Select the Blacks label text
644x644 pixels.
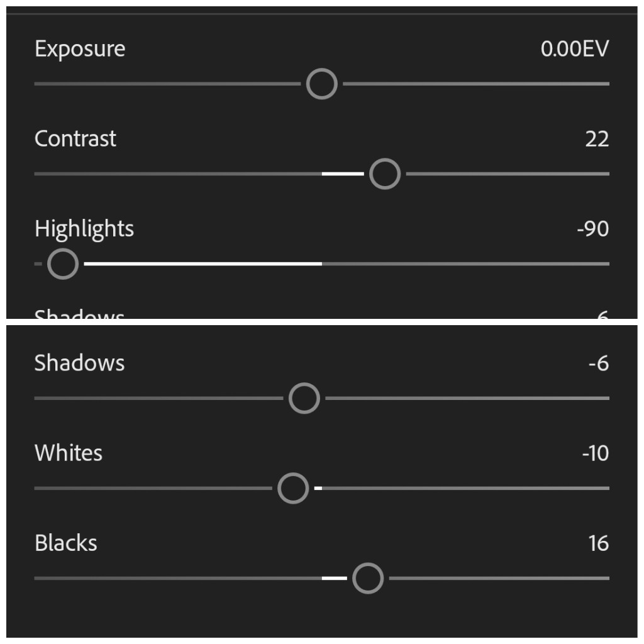click(x=65, y=543)
